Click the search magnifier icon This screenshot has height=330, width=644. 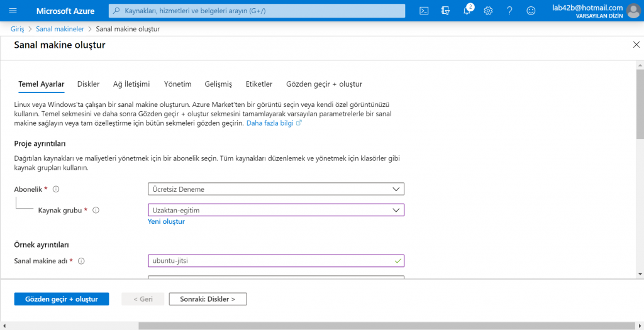coord(116,11)
